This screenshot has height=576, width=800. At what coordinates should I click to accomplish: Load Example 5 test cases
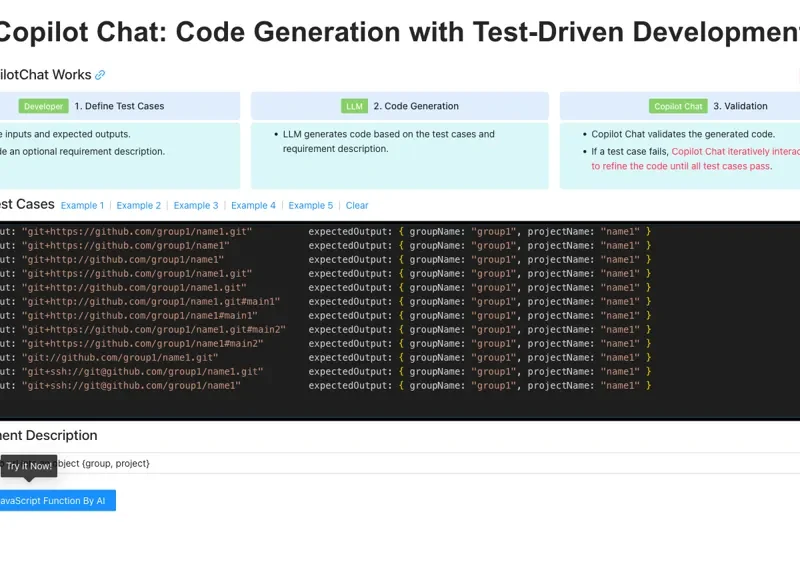tap(311, 205)
